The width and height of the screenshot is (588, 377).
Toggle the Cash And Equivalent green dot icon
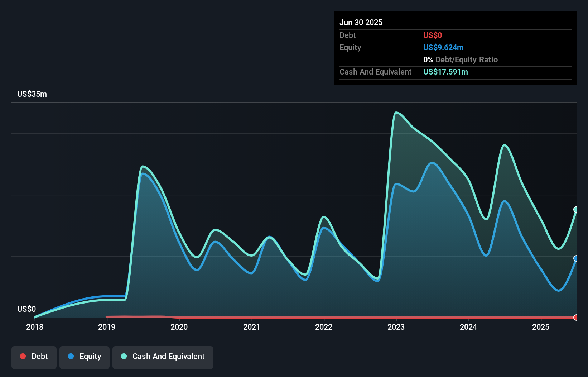(x=124, y=356)
